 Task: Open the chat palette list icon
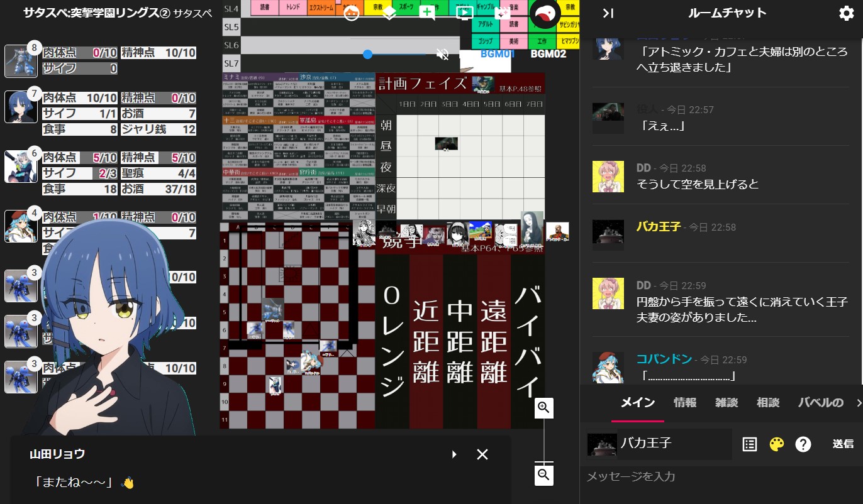pyautogui.click(x=749, y=444)
